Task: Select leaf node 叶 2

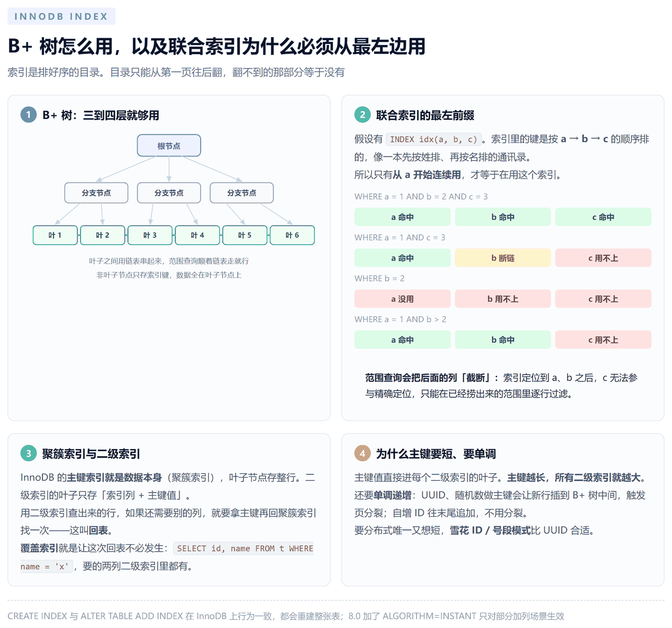Action: point(103,235)
